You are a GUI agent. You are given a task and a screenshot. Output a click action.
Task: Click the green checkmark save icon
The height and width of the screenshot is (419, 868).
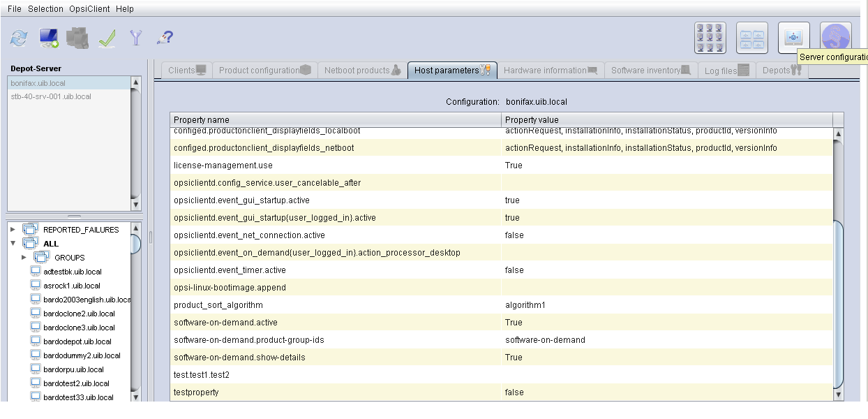107,38
